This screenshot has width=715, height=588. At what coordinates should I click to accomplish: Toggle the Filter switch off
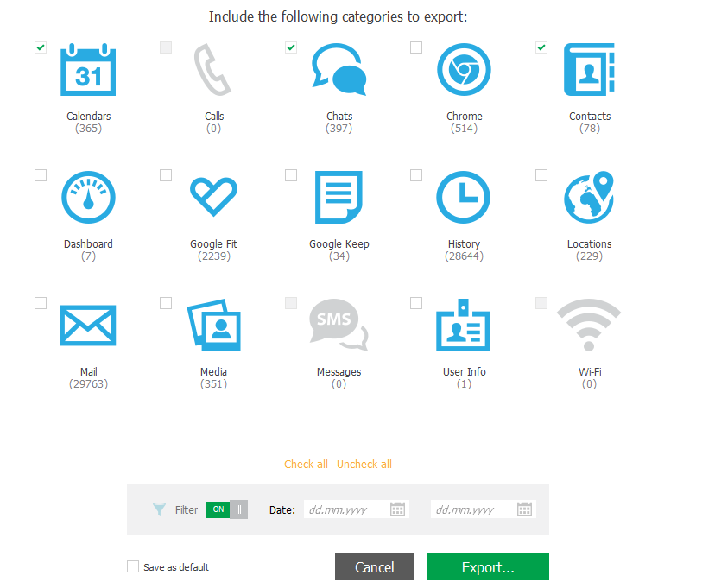(226, 509)
